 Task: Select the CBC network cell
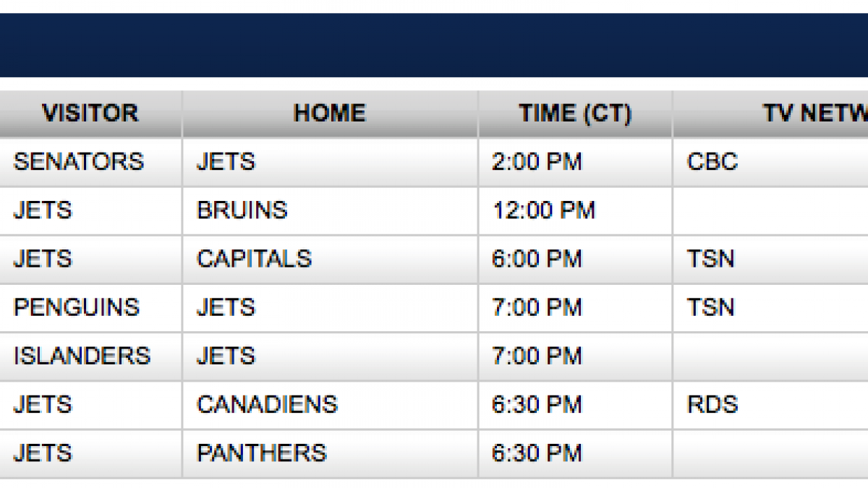click(712, 161)
